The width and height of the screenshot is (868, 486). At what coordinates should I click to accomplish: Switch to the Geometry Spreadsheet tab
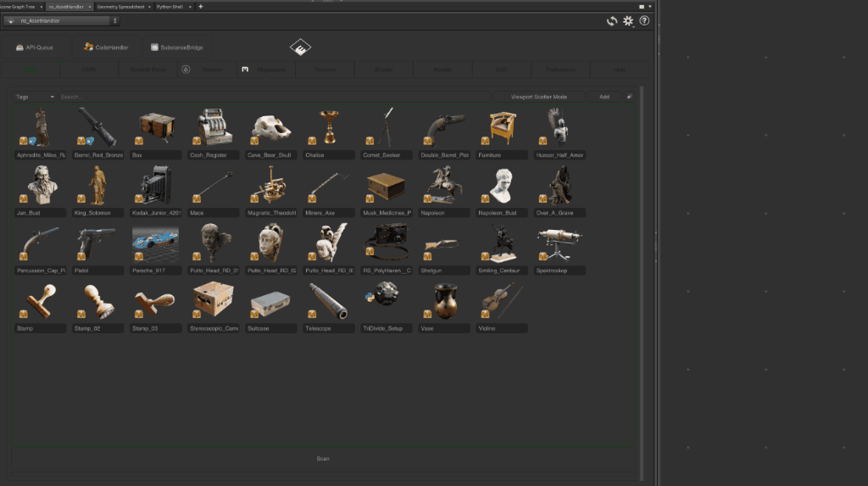pos(122,6)
